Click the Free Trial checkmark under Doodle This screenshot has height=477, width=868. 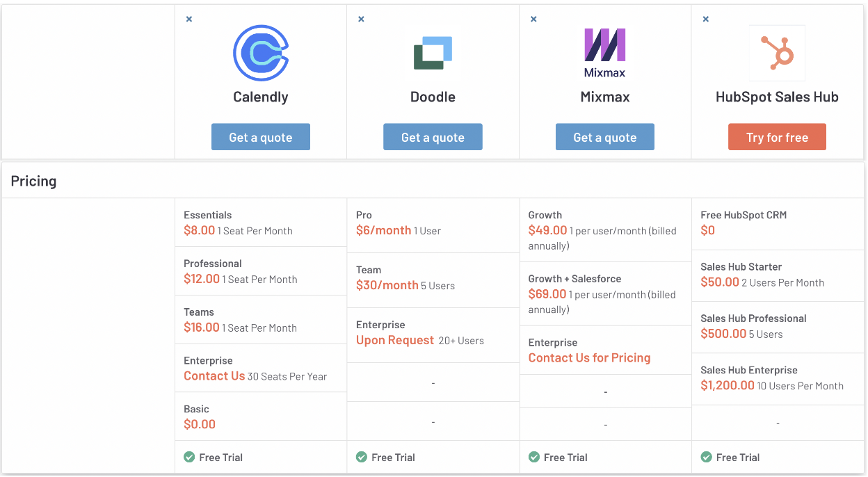(x=361, y=457)
